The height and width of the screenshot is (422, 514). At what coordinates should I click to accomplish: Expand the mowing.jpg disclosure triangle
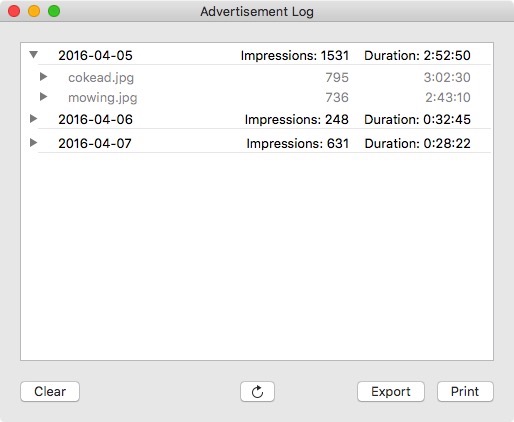click(x=43, y=97)
